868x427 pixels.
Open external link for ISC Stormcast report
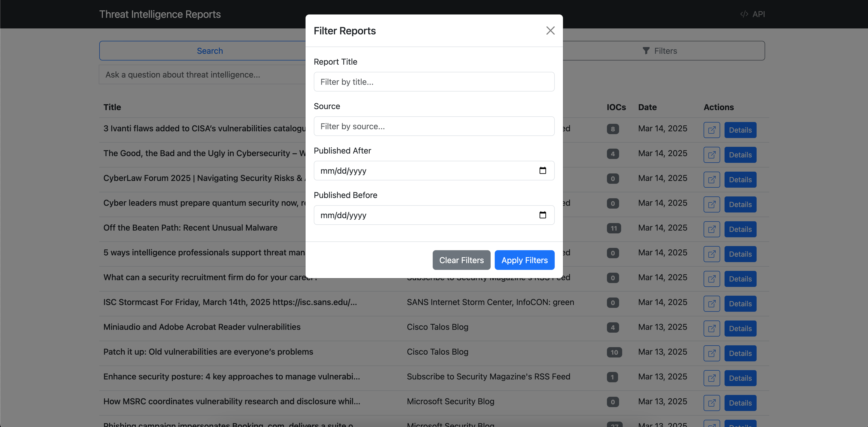pyautogui.click(x=711, y=304)
